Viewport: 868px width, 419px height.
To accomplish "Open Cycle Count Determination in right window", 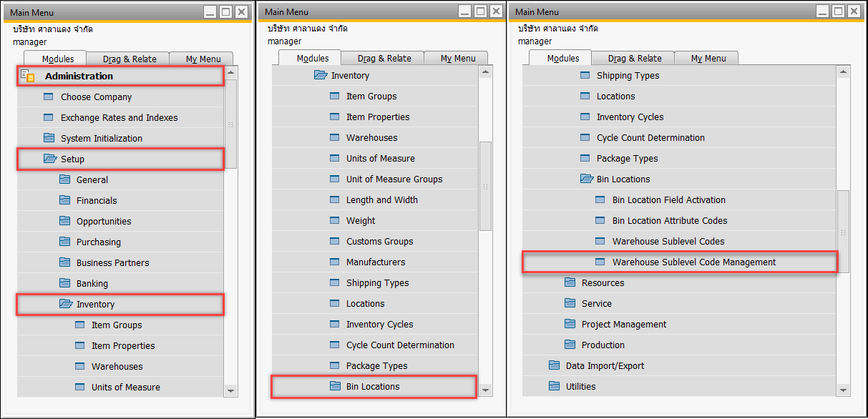I will [x=678, y=137].
